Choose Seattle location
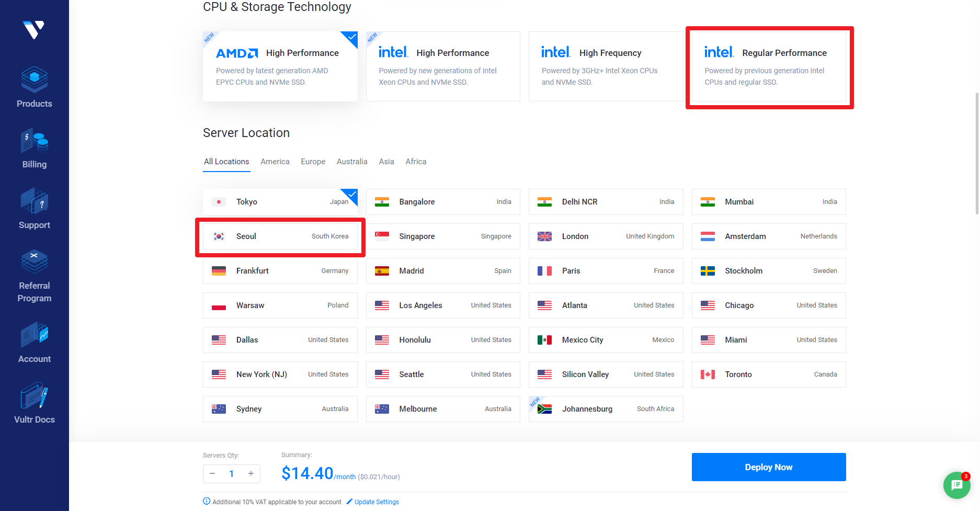Image resolution: width=980 pixels, height=511 pixels. click(443, 374)
